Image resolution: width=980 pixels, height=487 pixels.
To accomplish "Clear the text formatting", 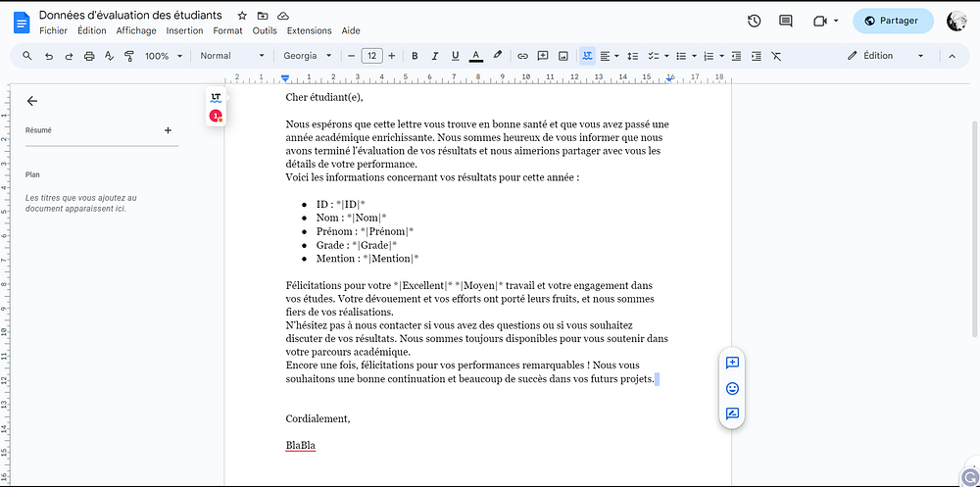I will (x=776, y=56).
